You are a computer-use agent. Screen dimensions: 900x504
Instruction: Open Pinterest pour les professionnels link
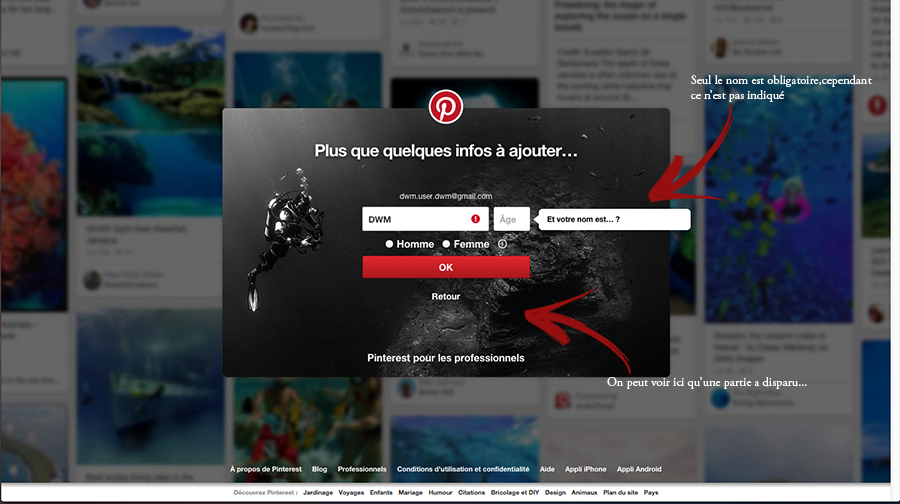coord(446,358)
